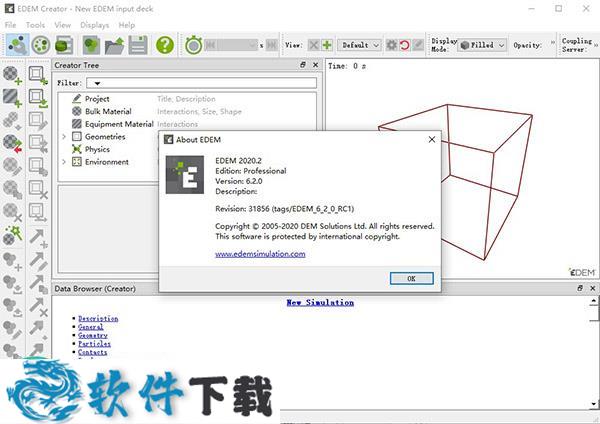Add bulk material sphere plus icon
Image resolution: width=600 pixels, height=424 pixels.
point(13,75)
